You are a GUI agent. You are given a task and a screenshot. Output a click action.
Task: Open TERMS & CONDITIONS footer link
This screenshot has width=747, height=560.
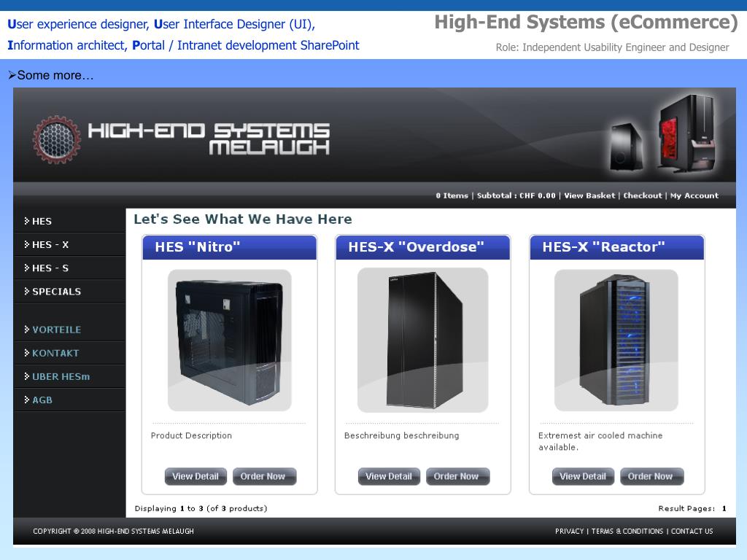pyautogui.click(x=627, y=531)
